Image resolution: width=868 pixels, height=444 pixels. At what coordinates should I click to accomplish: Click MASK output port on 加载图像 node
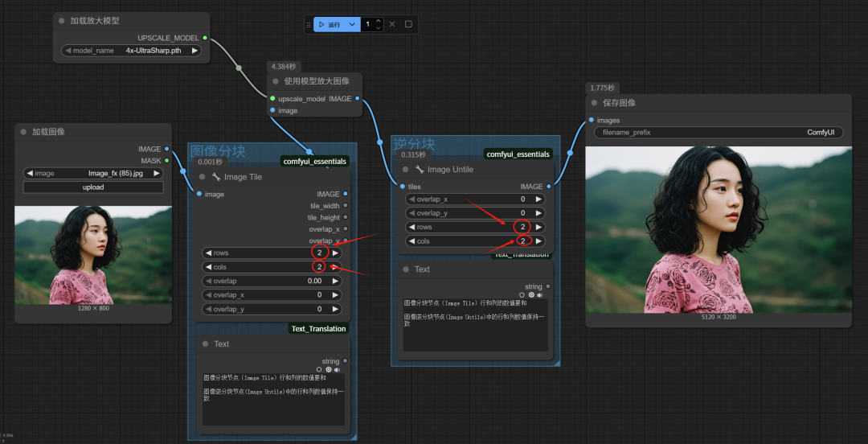166,160
